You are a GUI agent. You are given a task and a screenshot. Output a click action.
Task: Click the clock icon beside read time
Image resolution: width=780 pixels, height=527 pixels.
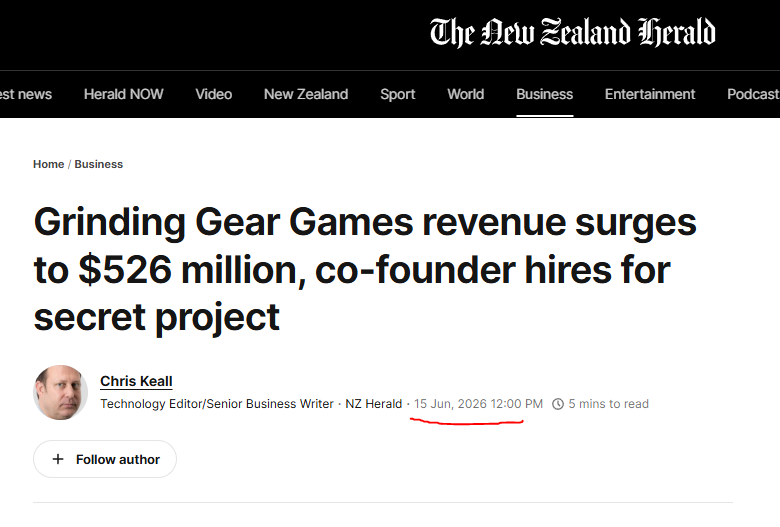(x=558, y=404)
